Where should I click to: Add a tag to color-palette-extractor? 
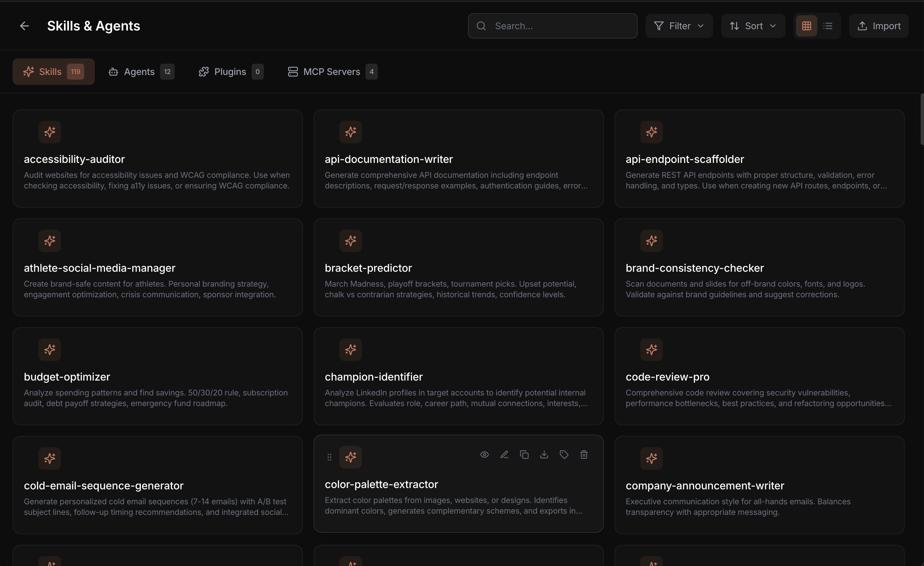(564, 454)
